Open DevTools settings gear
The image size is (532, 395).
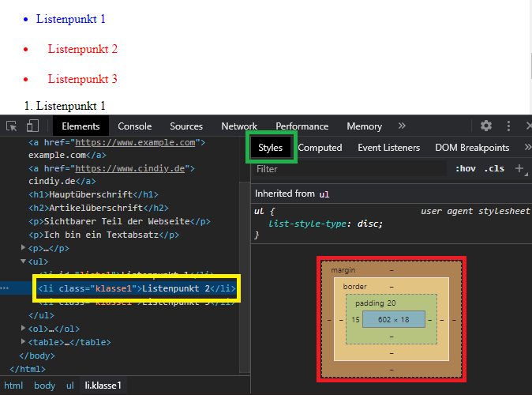486,126
